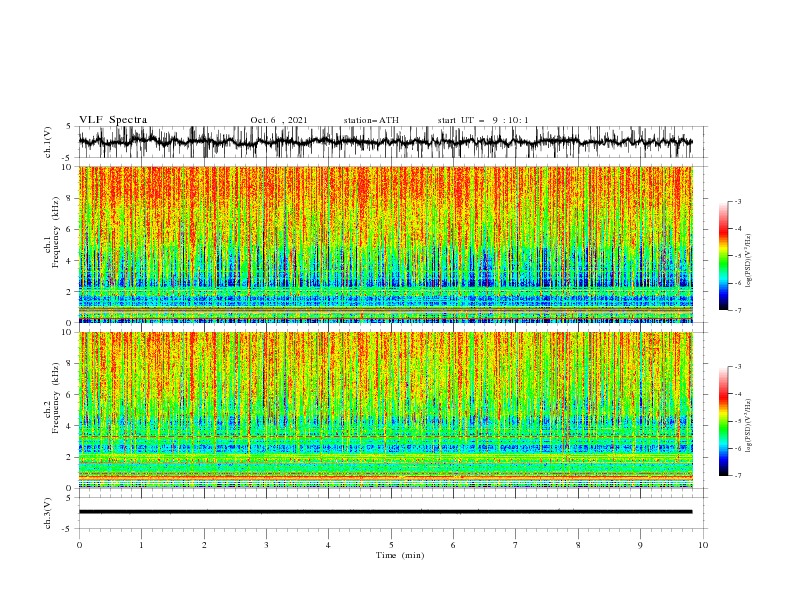The image size is (792, 612).
Task: Click the "-7" label on ch.1 colorbar
Action: pyautogui.click(x=738, y=310)
